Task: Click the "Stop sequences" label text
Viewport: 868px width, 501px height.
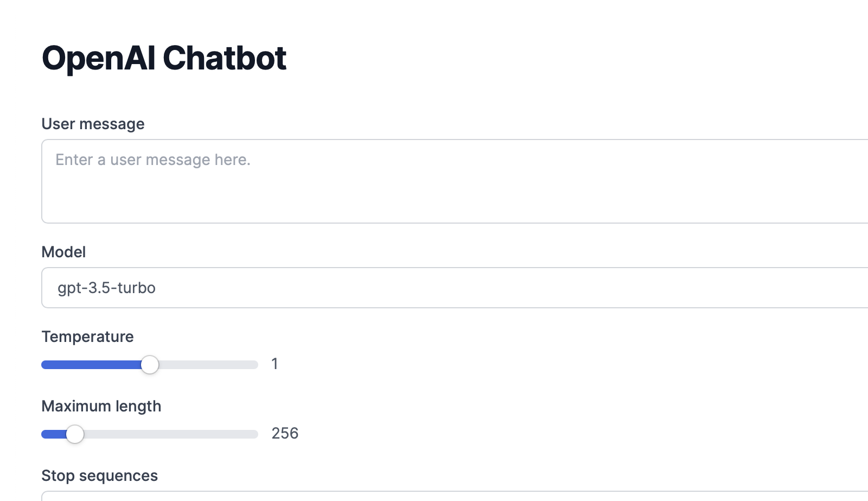Action: pos(99,475)
